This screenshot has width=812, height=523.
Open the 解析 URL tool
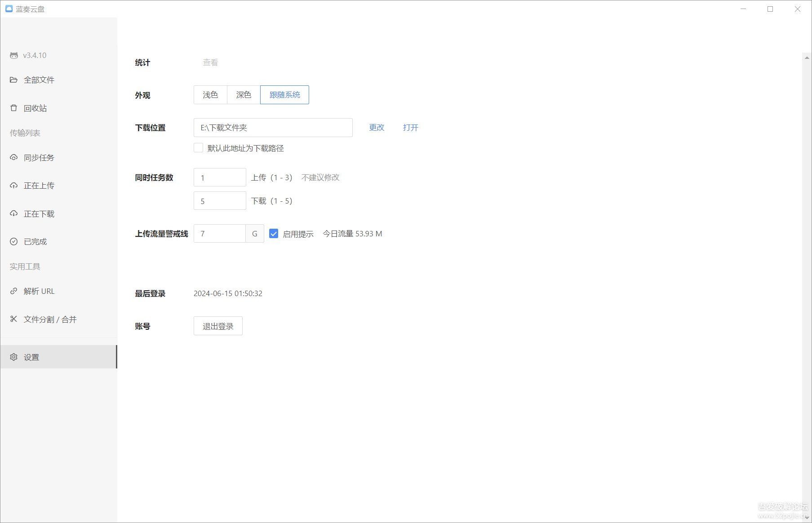pyautogui.click(x=58, y=291)
